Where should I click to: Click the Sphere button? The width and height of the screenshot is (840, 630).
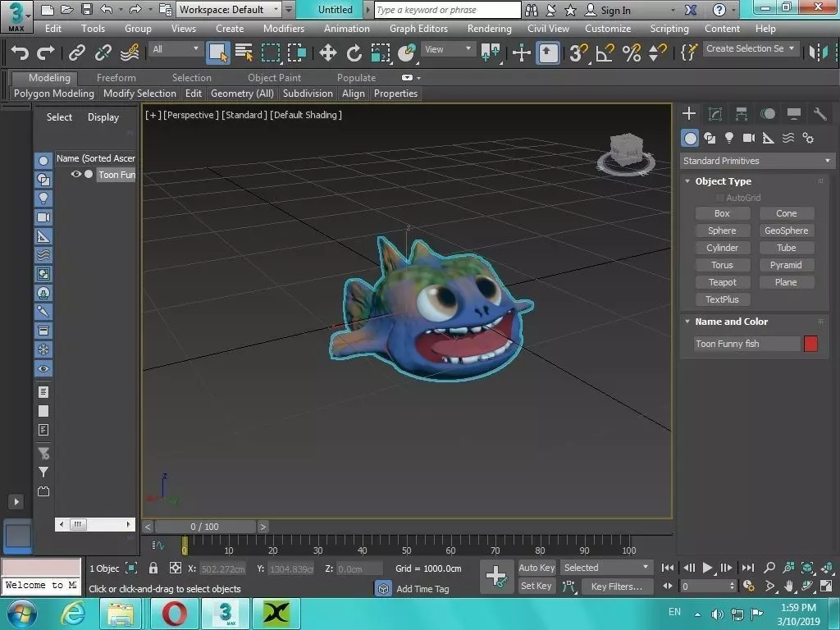tap(722, 231)
